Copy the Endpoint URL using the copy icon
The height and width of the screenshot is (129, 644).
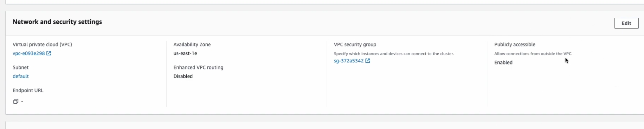click(15, 102)
